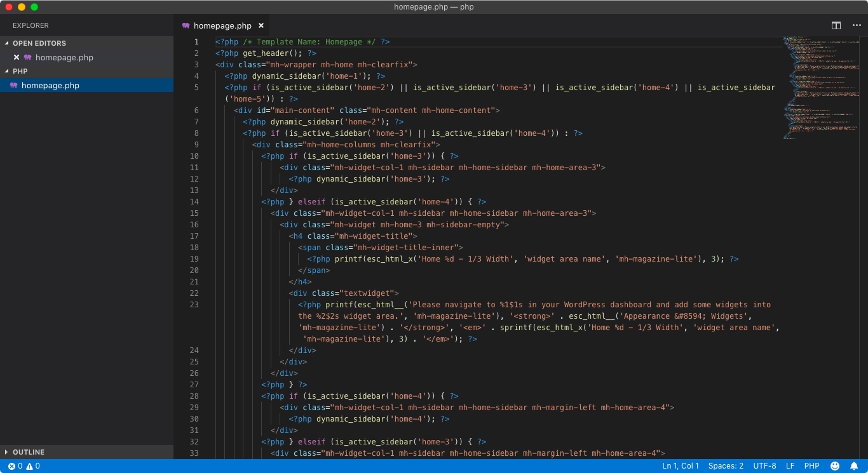This screenshot has height=473, width=868.
Task: Click line number 6 in gutter
Action: pyautogui.click(x=196, y=110)
